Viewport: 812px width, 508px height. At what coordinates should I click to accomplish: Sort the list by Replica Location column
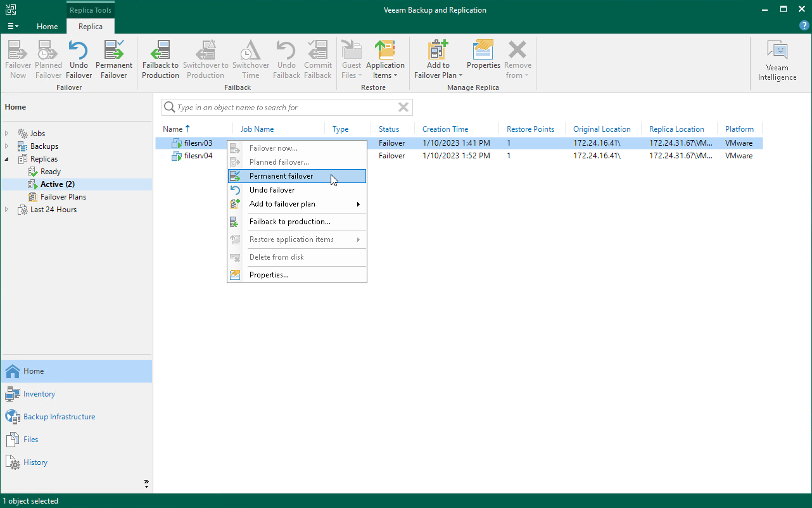point(676,129)
